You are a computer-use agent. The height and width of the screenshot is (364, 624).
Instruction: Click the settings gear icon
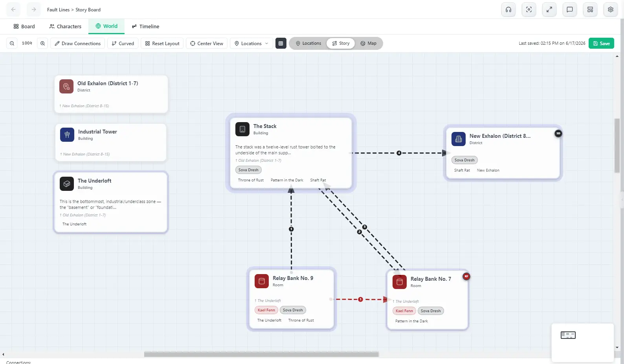pos(611,10)
